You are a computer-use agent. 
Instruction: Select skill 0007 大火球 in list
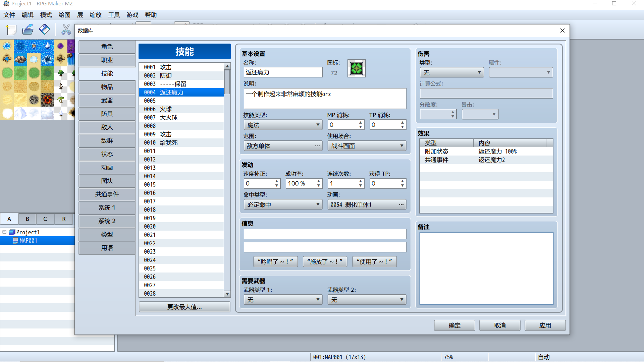pos(181,117)
